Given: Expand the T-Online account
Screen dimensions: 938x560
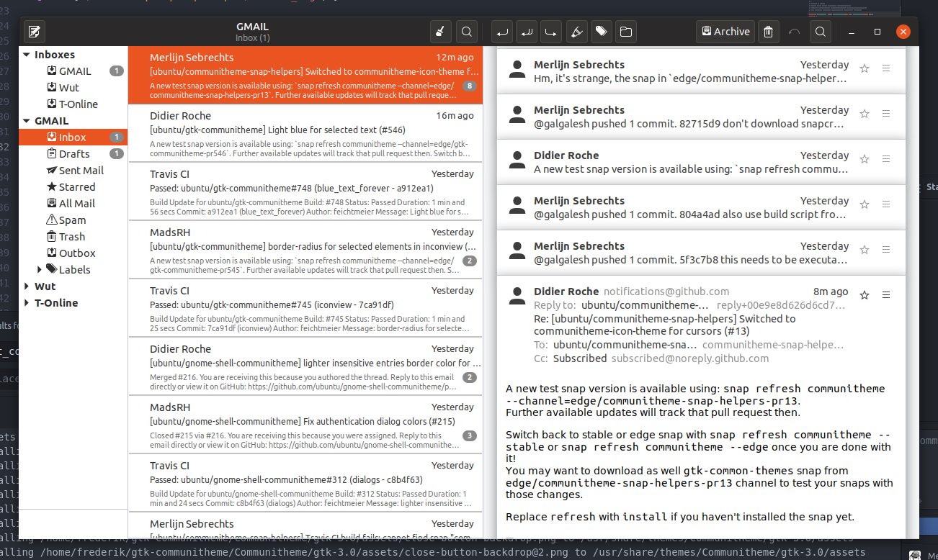Looking at the screenshot, I should pyautogui.click(x=27, y=303).
